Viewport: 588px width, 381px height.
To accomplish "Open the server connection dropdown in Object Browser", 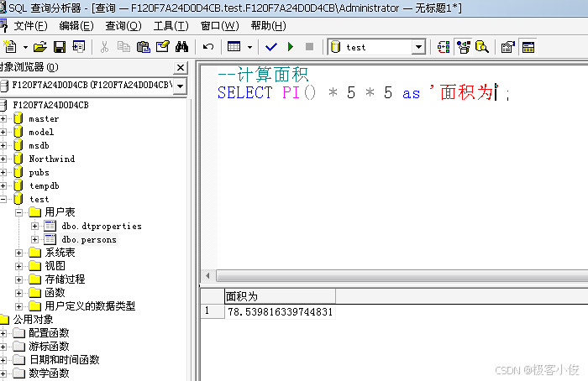I will point(181,86).
